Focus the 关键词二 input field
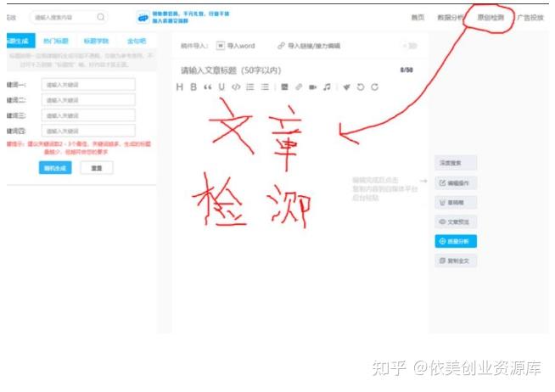 [x=88, y=100]
